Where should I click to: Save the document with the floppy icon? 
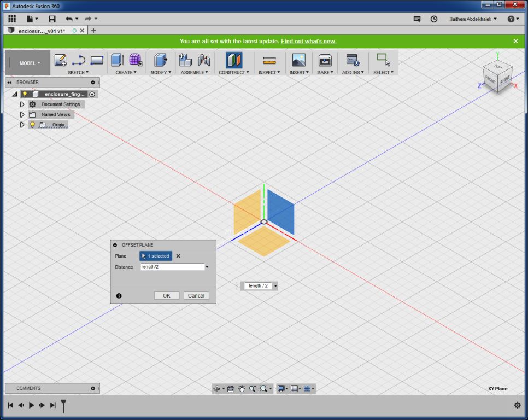pos(52,19)
